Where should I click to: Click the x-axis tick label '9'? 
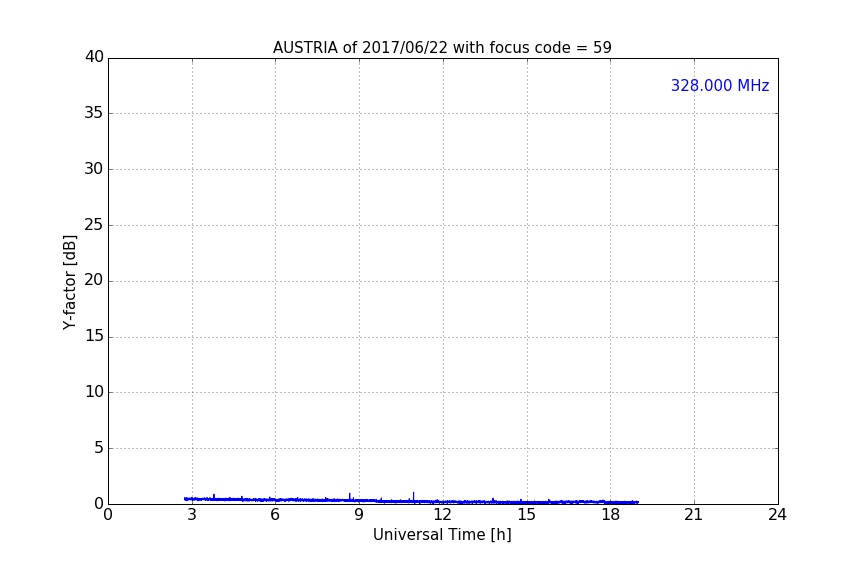(x=359, y=515)
